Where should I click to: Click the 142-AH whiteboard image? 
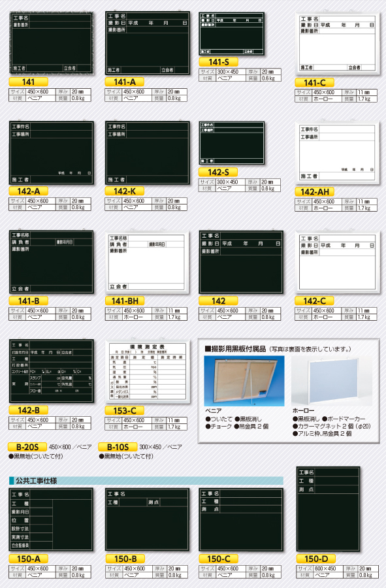tap(337, 153)
